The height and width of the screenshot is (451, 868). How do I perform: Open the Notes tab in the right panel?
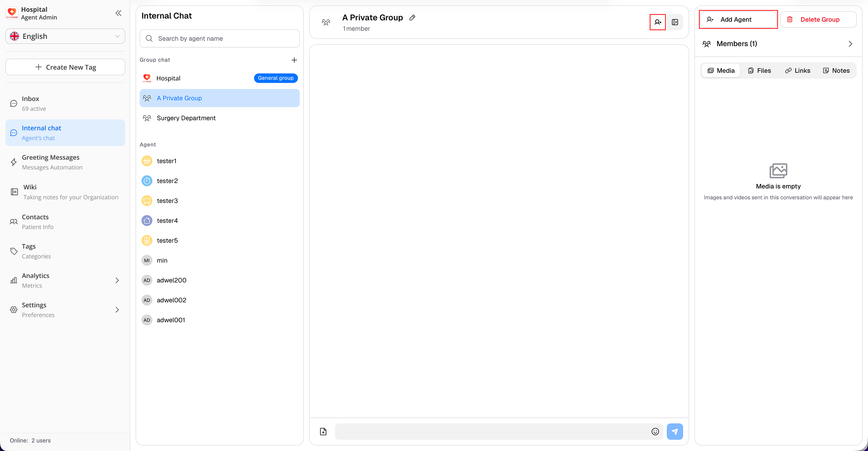tap(836, 70)
